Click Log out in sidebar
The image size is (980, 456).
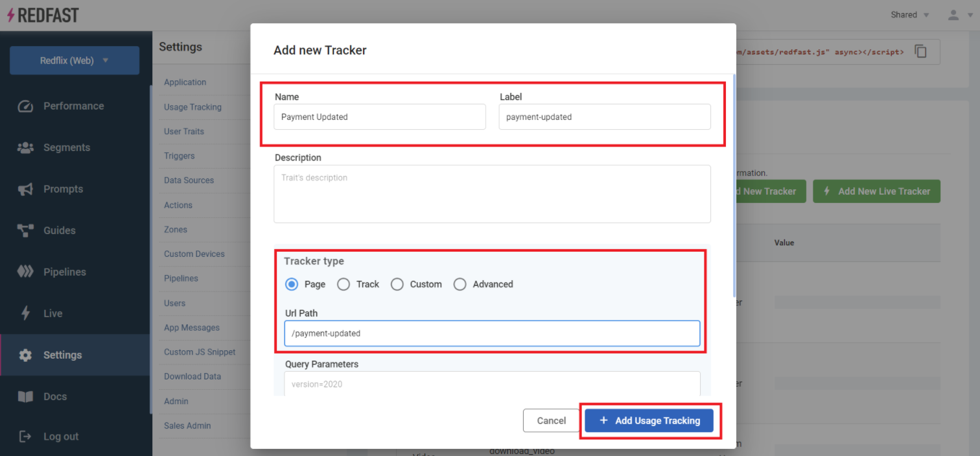point(61,437)
